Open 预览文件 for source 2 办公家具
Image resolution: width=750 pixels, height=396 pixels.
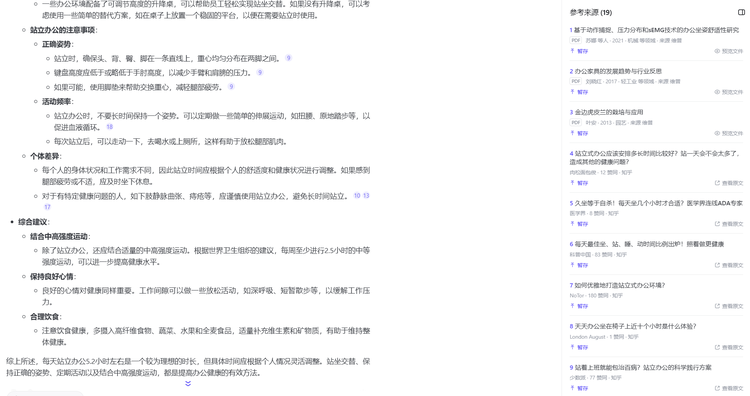[729, 92]
